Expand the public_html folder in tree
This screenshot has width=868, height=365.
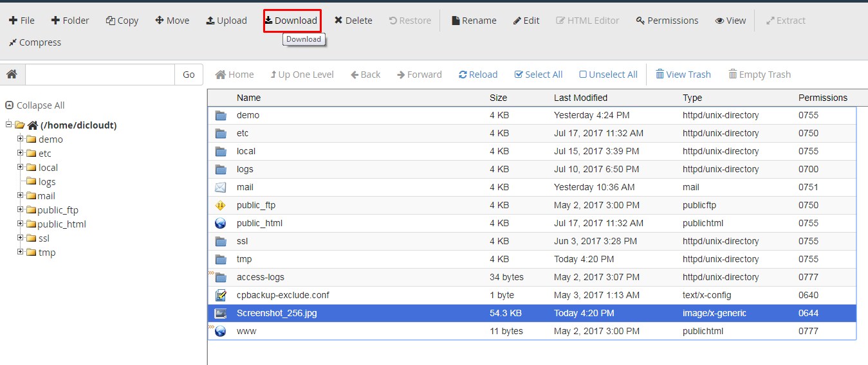(21, 224)
